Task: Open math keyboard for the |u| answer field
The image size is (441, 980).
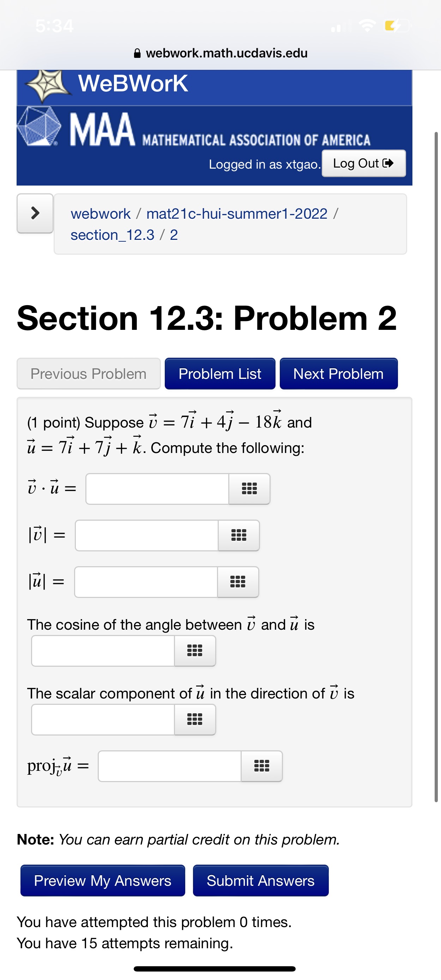Action: tap(238, 582)
